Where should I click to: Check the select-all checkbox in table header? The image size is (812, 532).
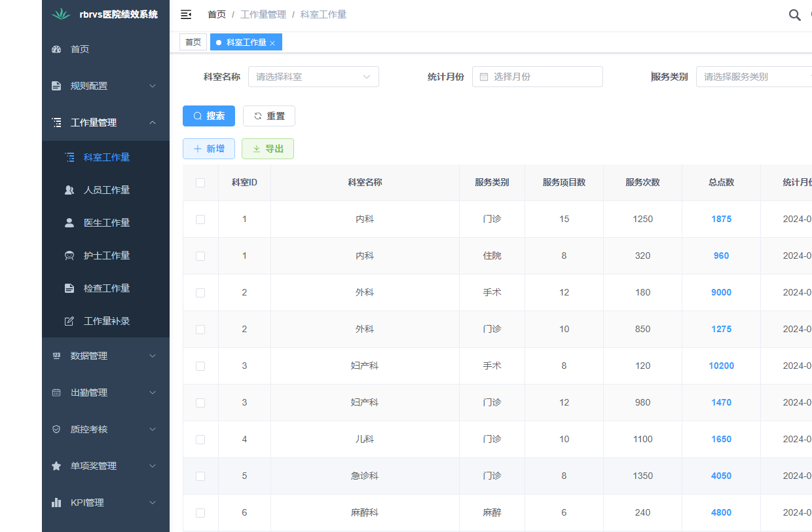pyautogui.click(x=200, y=183)
